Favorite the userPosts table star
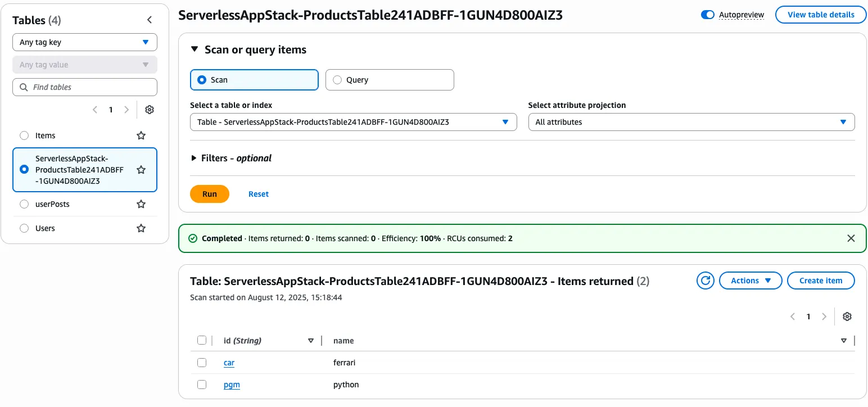The width and height of the screenshot is (868, 407). tap(141, 204)
